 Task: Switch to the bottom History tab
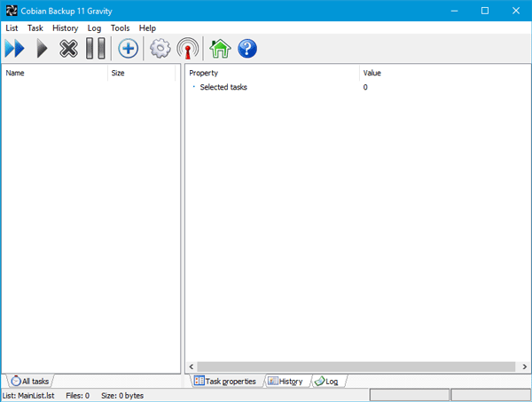pyautogui.click(x=286, y=381)
